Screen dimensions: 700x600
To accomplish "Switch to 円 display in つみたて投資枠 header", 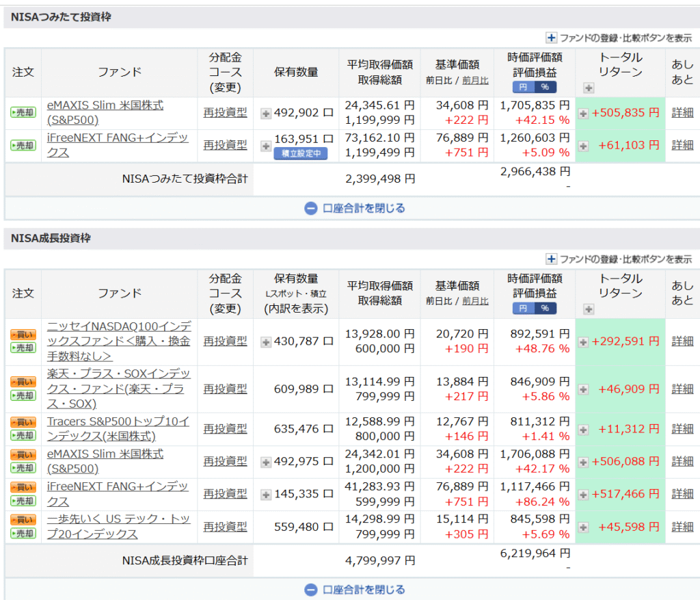I will [x=523, y=87].
